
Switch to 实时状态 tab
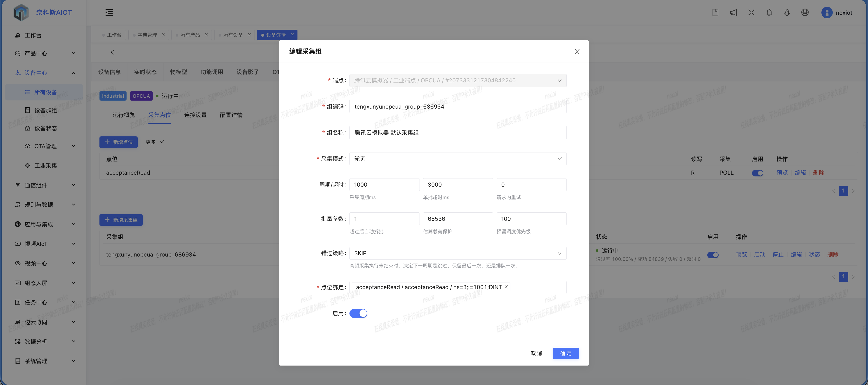145,72
